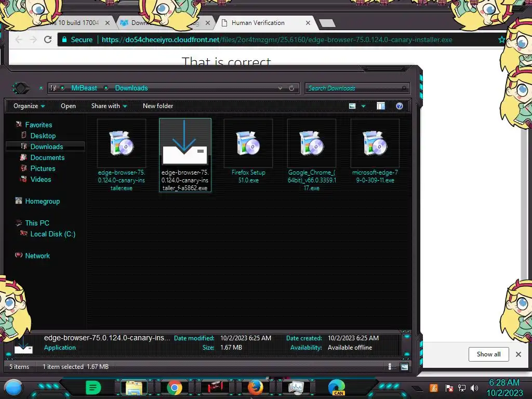532x399 pixels.
Task: Click the Java update tray icon
Action: (434, 388)
